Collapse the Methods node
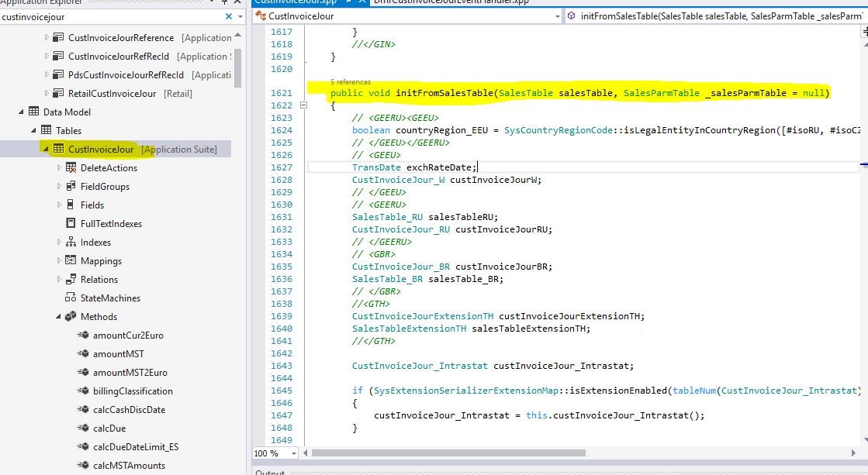 click(x=58, y=316)
